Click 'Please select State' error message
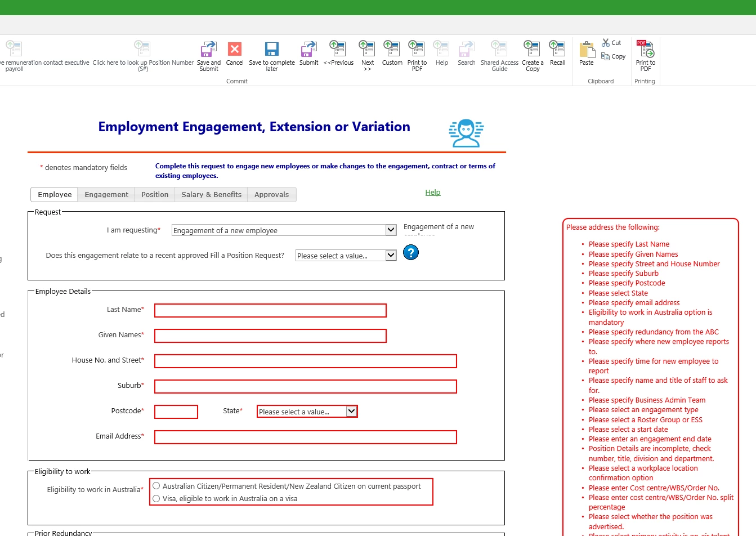Screen dimensions: 756x536 (618, 293)
